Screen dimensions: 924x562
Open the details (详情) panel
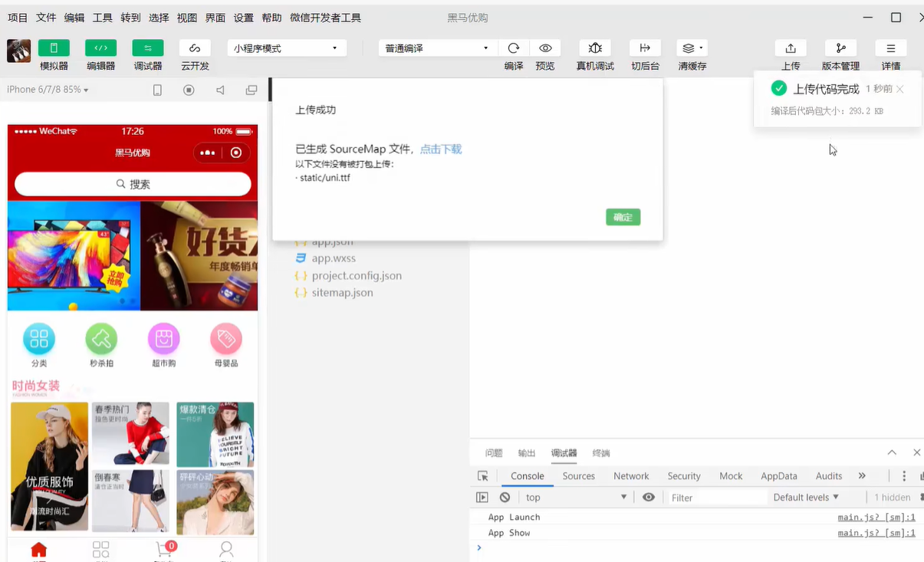click(891, 48)
